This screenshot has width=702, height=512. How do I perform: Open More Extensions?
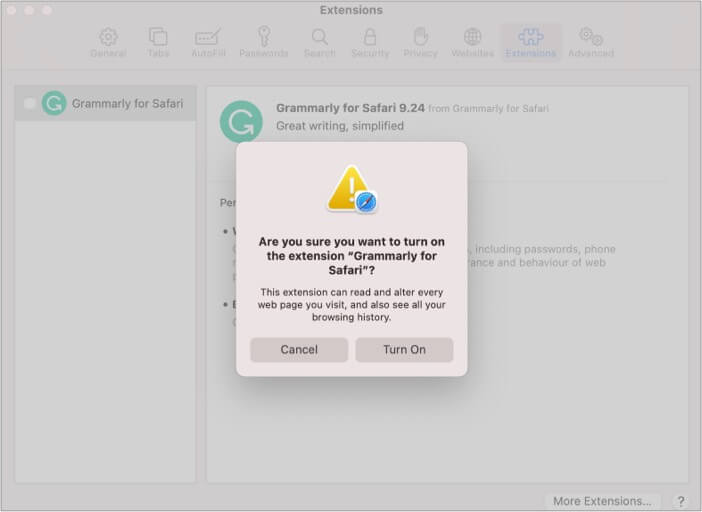coord(602,501)
